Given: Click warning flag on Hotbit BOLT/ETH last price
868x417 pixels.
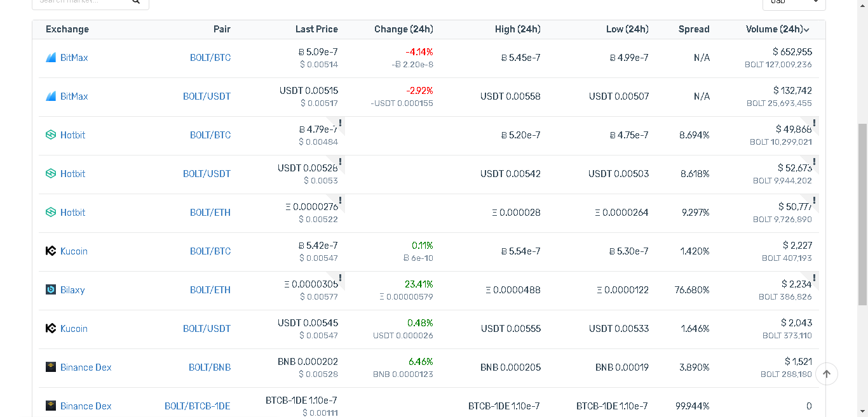Looking at the screenshot, I should tap(341, 201).
